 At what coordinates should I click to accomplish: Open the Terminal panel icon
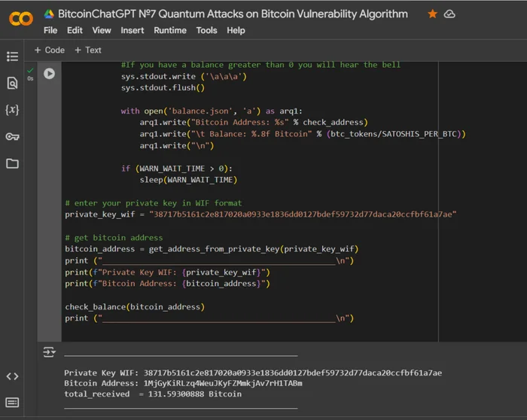[x=13, y=403]
